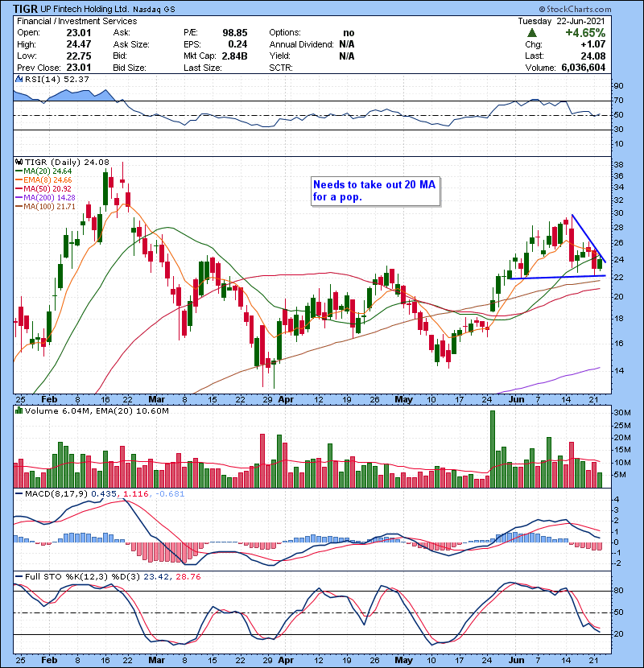Click the Last price value 24.08 in header
Screen dimensions: 644x668
click(592, 56)
